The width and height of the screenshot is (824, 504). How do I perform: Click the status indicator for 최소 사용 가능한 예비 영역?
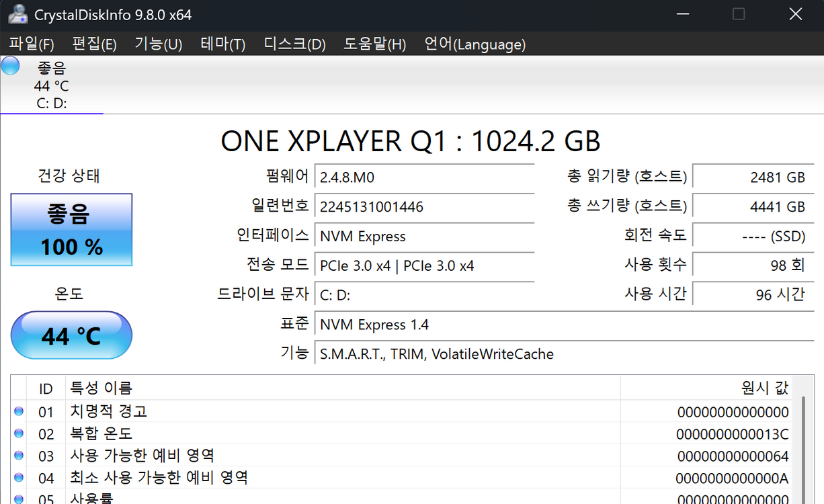[18, 478]
